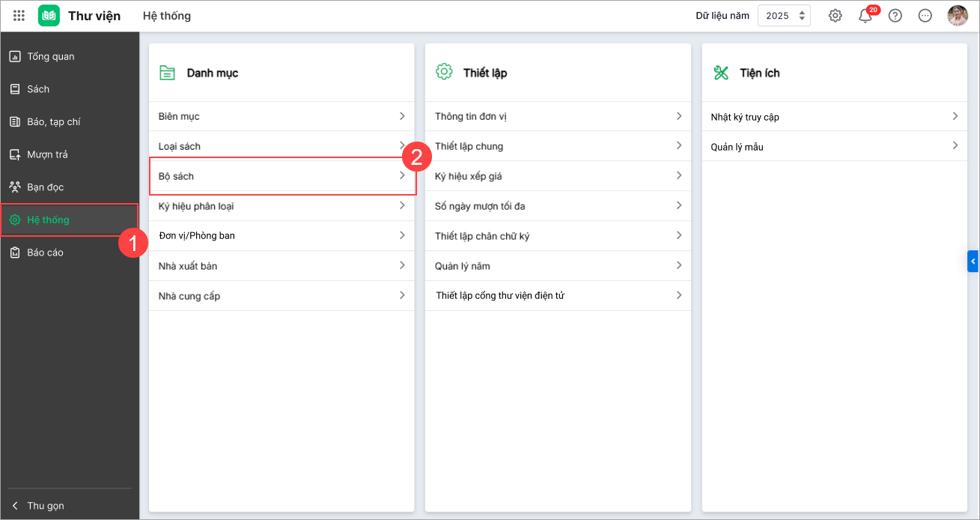Screen dimensions: 980x520
Task: Expand the Nhật ký truy cập chevron
Action: [955, 116]
